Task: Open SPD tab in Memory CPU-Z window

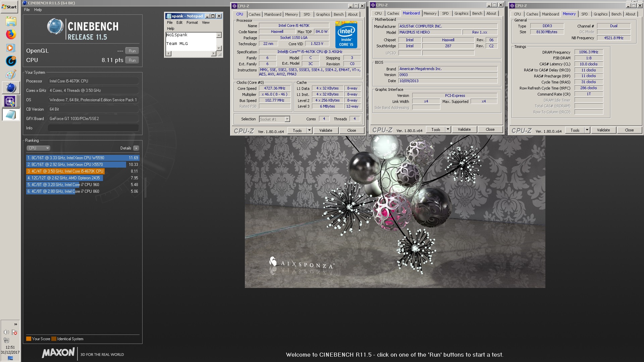Action: tap(584, 14)
